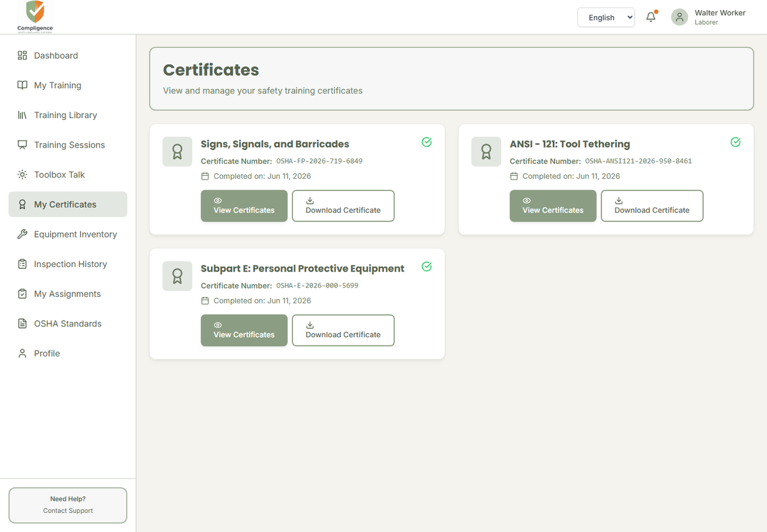
Task: Click the My Certificates ribbon icon
Action: (x=22, y=204)
